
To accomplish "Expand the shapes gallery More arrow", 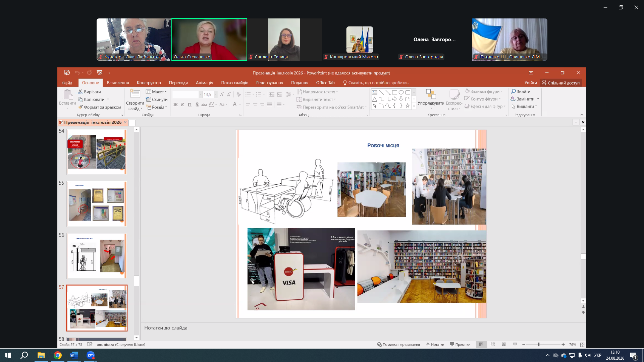I will coord(414,106).
